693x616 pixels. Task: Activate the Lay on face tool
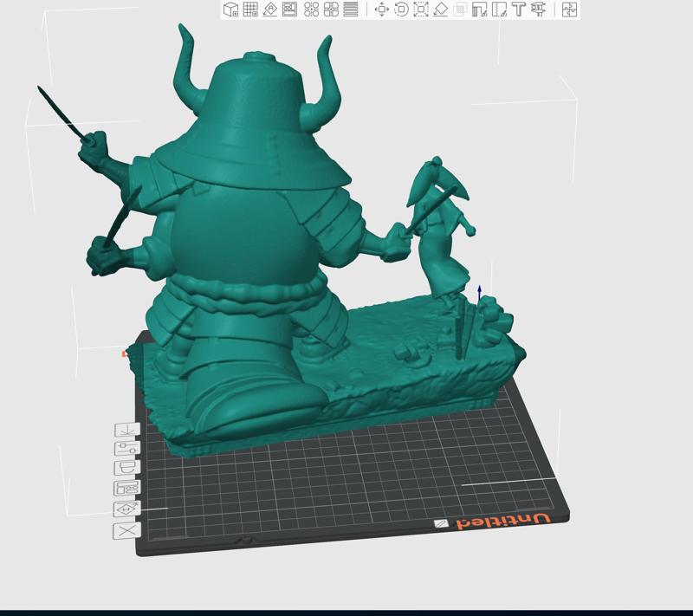(x=441, y=10)
